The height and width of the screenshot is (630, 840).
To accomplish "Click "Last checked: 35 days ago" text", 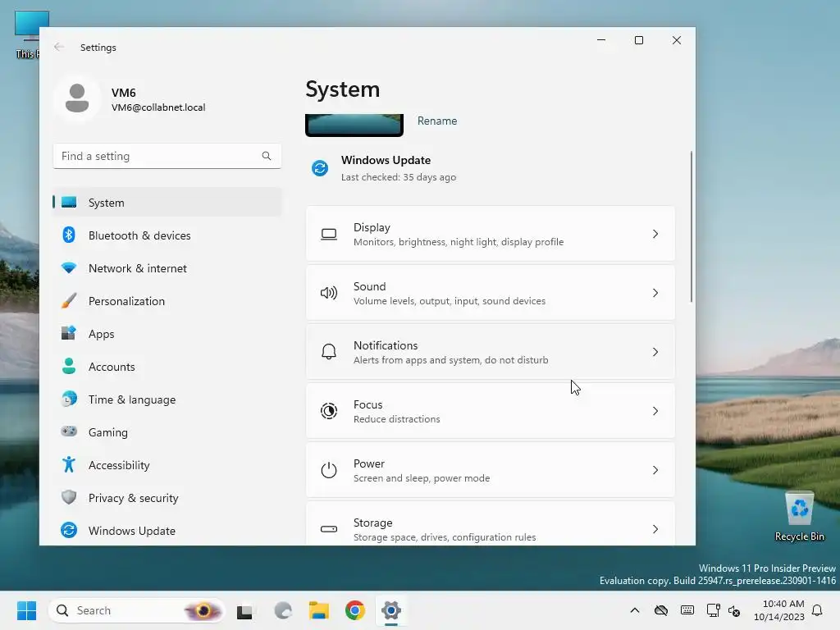I will 399,177.
